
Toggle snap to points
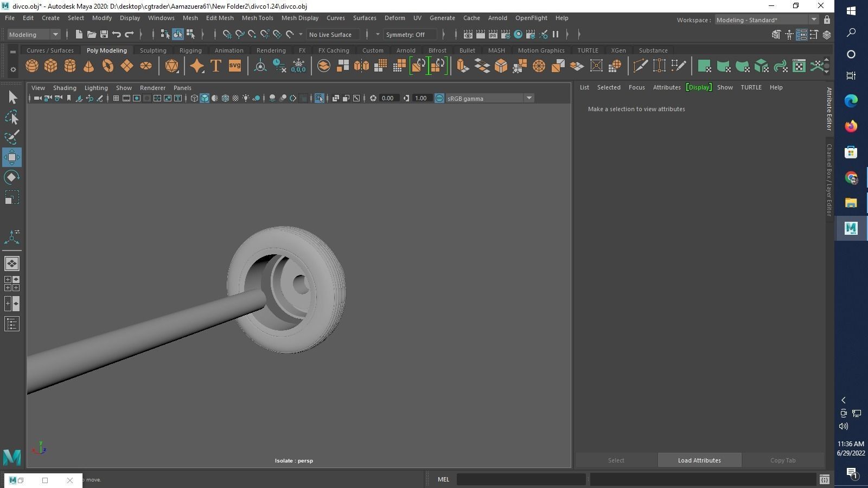pyautogui.click(x=252, y=34)
